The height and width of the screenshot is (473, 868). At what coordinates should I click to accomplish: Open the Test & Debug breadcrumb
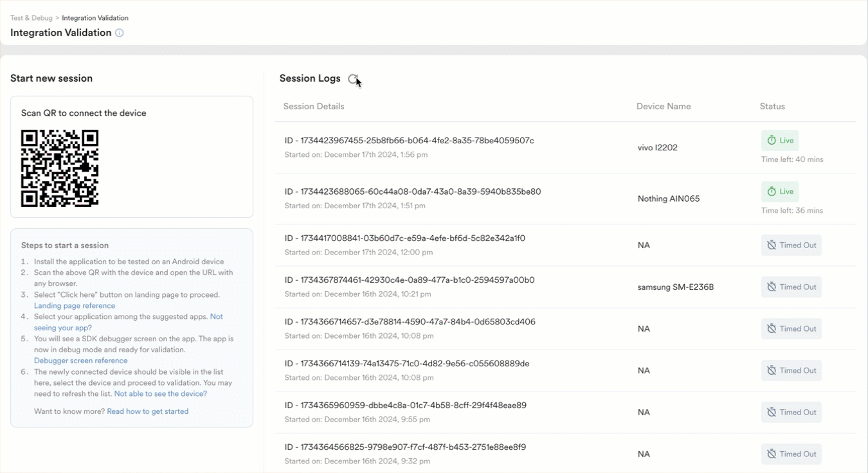pos(31,18)
